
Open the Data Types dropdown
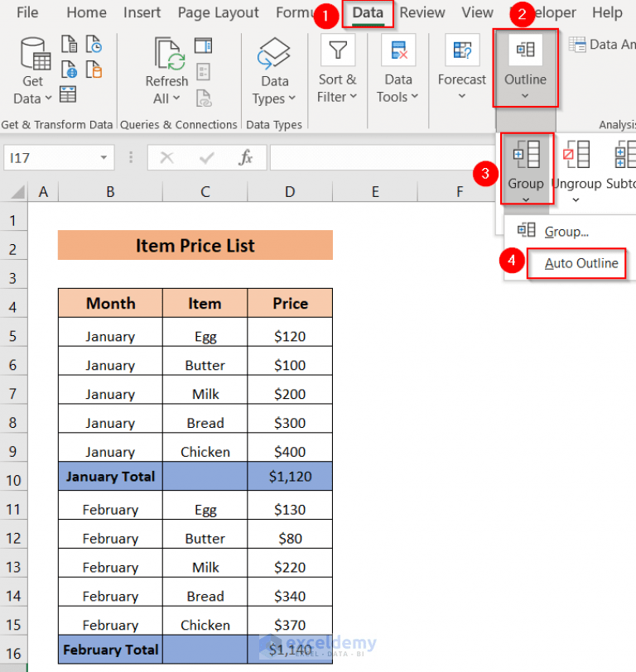coord(274,71)
